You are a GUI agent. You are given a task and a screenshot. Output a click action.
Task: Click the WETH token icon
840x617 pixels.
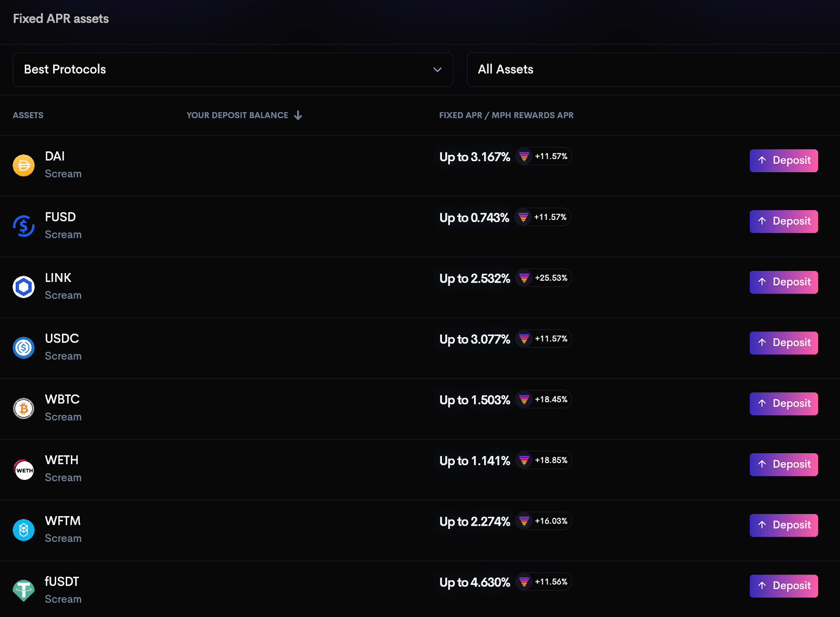point(24,469)
